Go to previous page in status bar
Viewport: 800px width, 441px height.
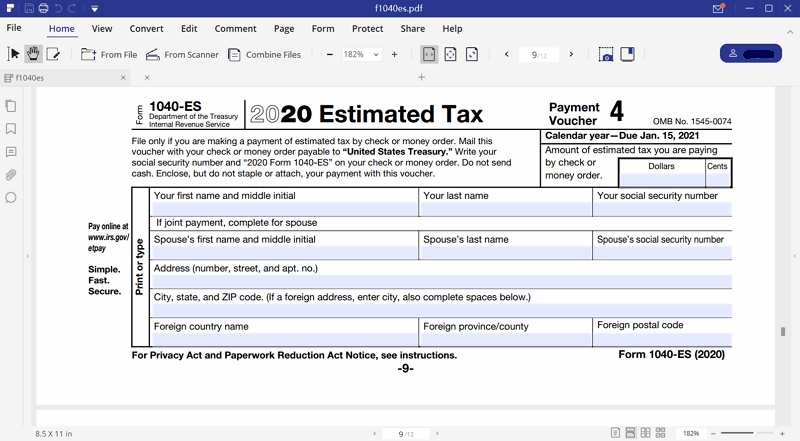(374, 434)
